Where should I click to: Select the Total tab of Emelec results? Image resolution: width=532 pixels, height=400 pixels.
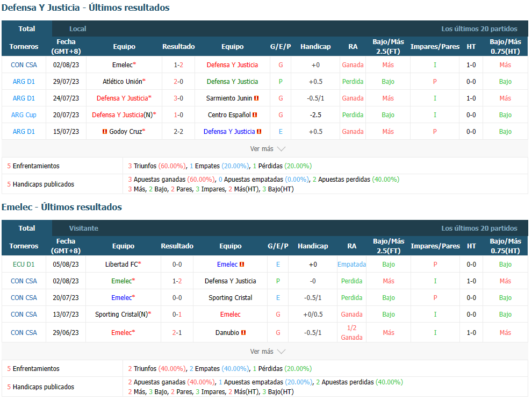pyautogui.click(x=27, y=228)
